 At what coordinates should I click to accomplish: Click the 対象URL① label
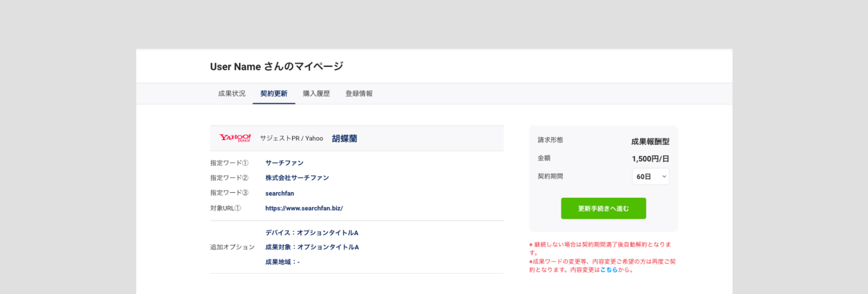[x=225, y=208]
